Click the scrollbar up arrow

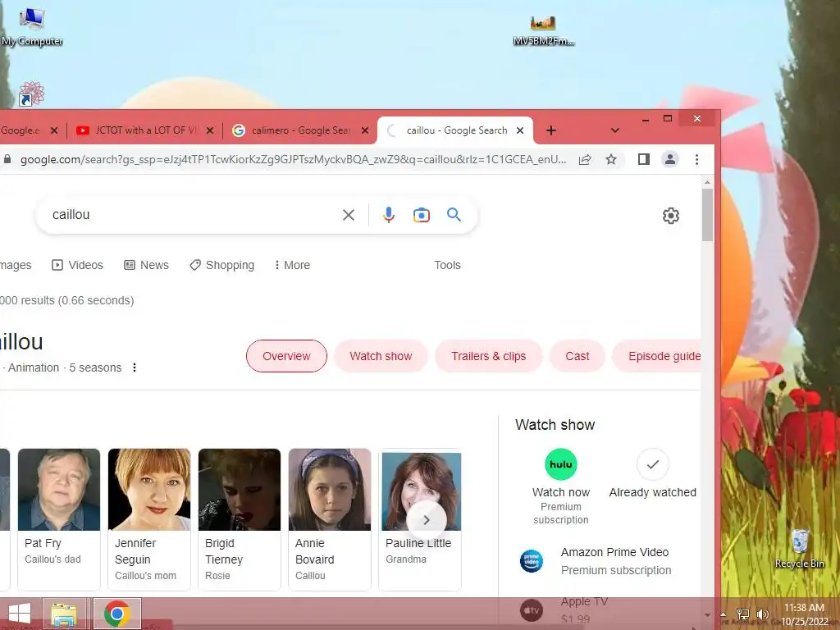[x=707, y=182]
